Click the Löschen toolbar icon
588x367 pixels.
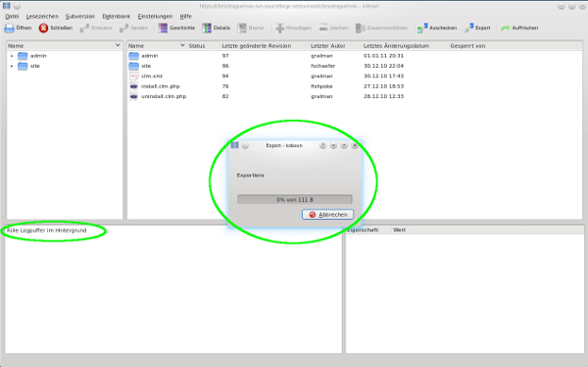pyautogui.click(x=323, y=28)
